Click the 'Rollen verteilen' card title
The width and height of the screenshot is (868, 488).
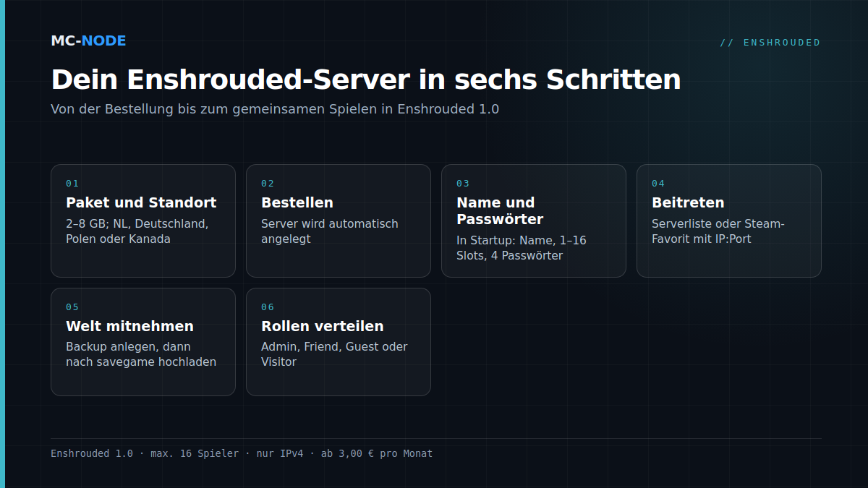coord(323,326)
